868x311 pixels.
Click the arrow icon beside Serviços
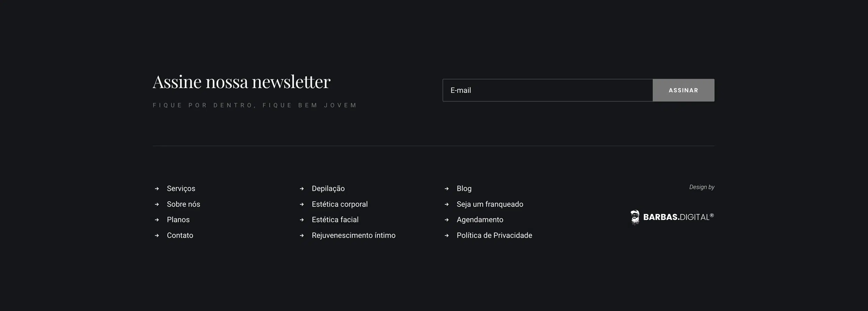pyautogui.click(x=157, y=189)
